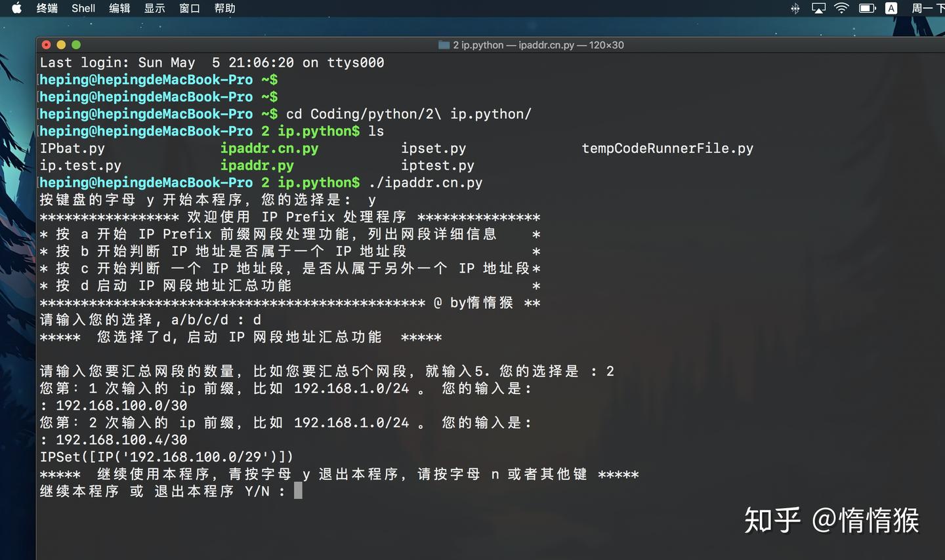Open the 窗口 (Window) menu
This screenshot has width=945, height=560.
coord(189,9)
